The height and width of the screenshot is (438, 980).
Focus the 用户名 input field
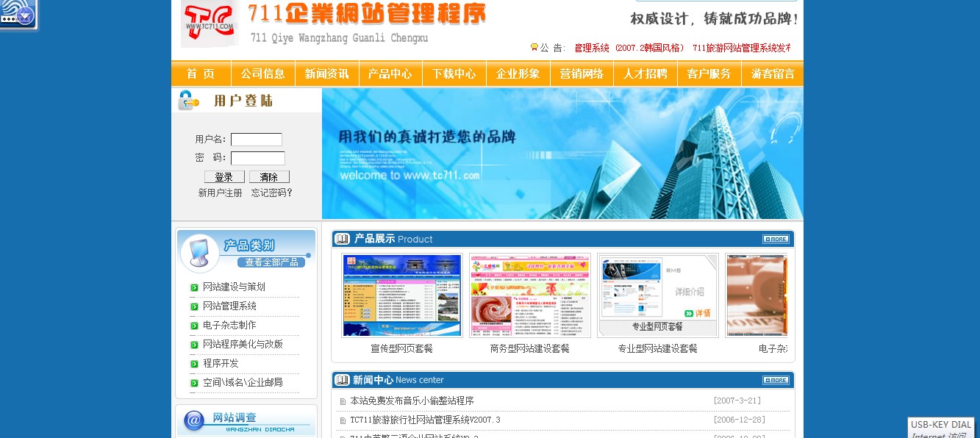point(257,140)
